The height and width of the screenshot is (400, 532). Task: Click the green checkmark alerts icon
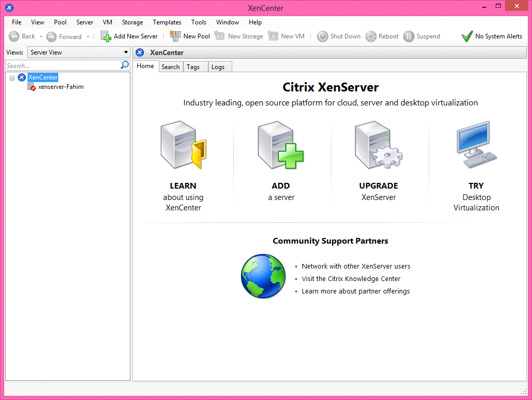[467, 36]
